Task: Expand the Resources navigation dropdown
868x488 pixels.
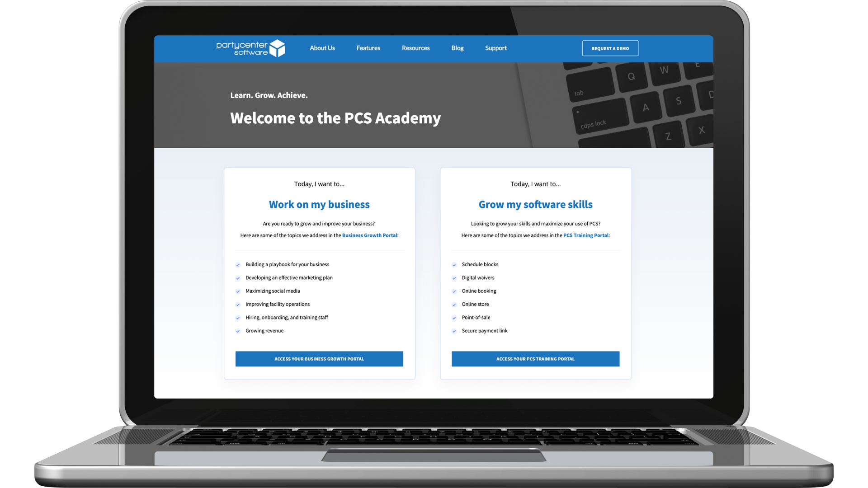Action: 415,47
